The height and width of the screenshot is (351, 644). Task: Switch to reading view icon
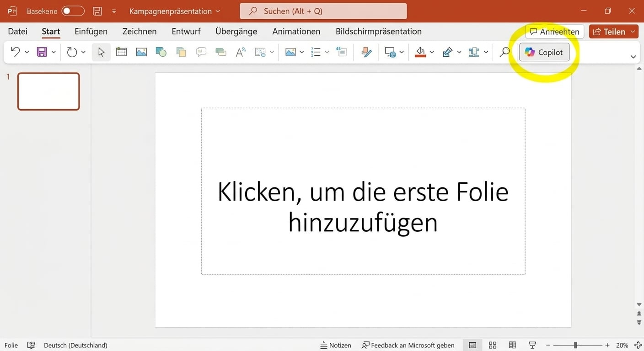pyautogui.click(x=513, y=345)
